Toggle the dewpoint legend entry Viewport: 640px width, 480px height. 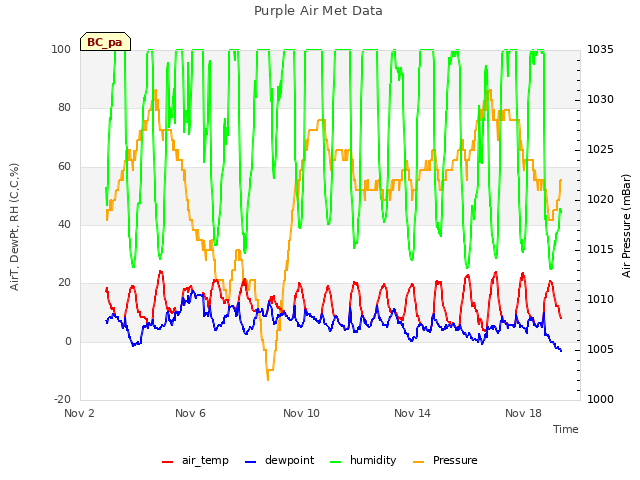280,460
